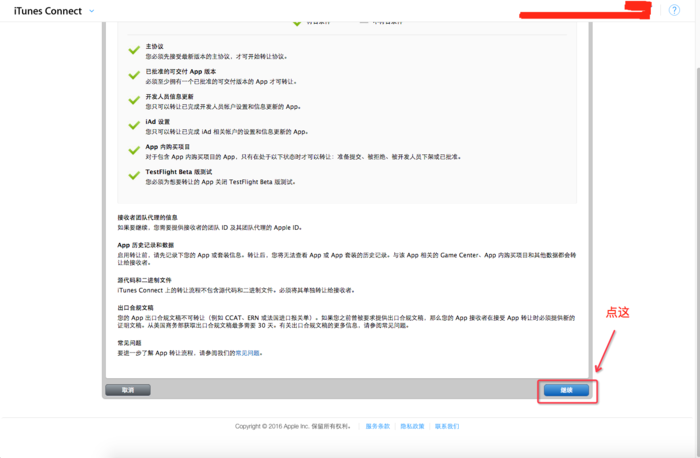
Task: Open the 服务条款 terms link in footer
Action: 377,426
